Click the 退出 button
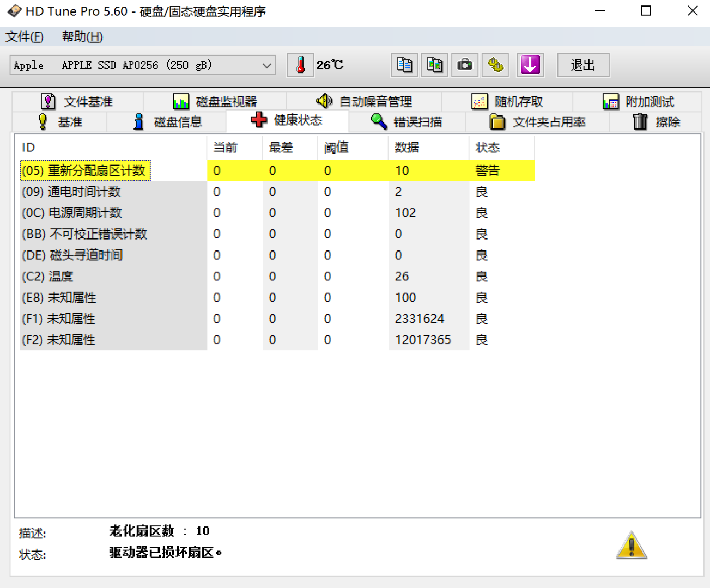This screenshot has height=588, width=710. click(583, 65)
